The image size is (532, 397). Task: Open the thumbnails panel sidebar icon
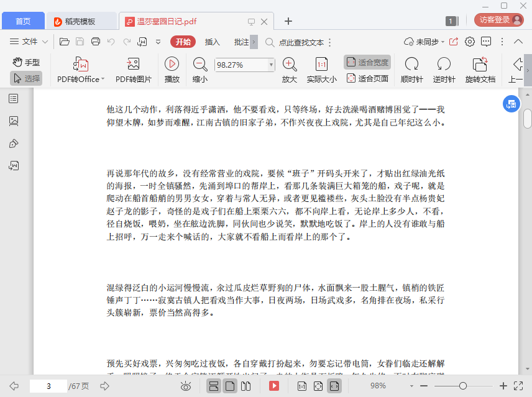(14, 121)
